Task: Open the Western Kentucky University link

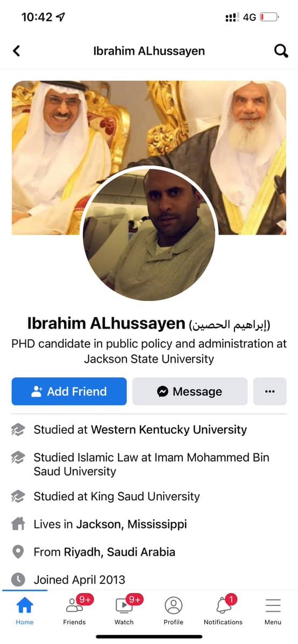Action: point(169,430)
